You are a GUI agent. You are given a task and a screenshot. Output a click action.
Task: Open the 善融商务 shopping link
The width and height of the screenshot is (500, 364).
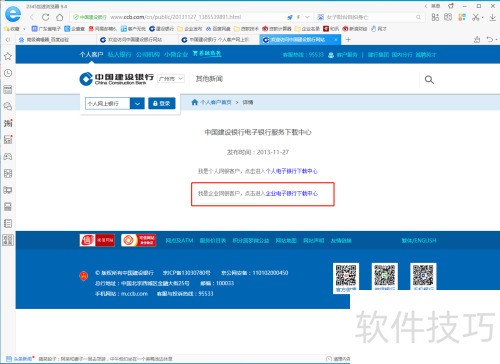207,53
